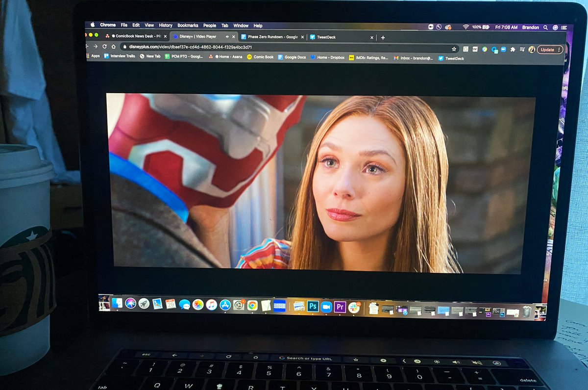Bookmark this page with star icon
The height and width of the screenshot is (390, 588).
[x=454, y=49]
